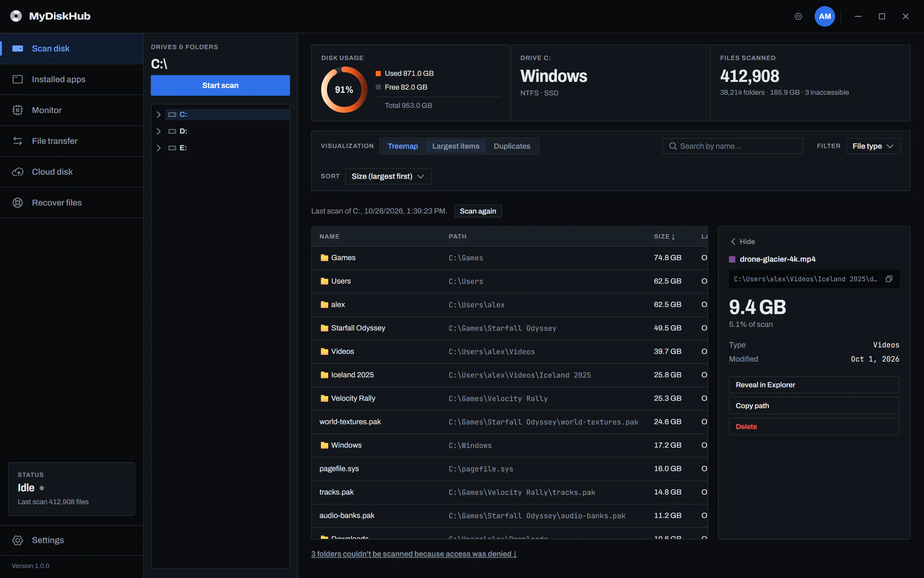The height and width of the screenshot is (578, 924).
Task: Select the tracks.pak row
Action: [509, 492]
